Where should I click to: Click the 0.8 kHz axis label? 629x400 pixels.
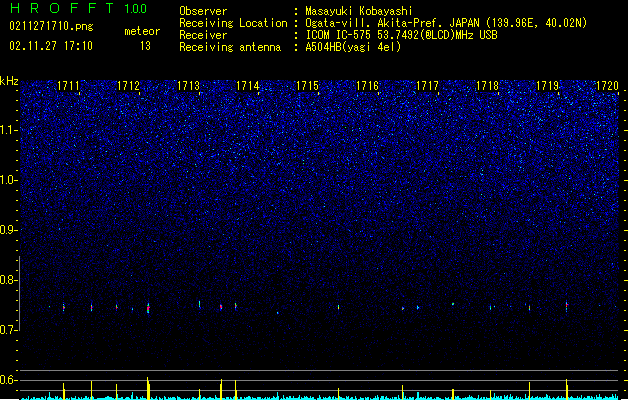point(7,280)
